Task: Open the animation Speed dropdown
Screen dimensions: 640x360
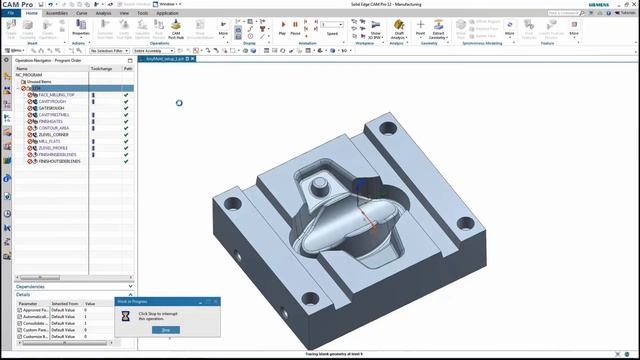Action: click(331, 25)
